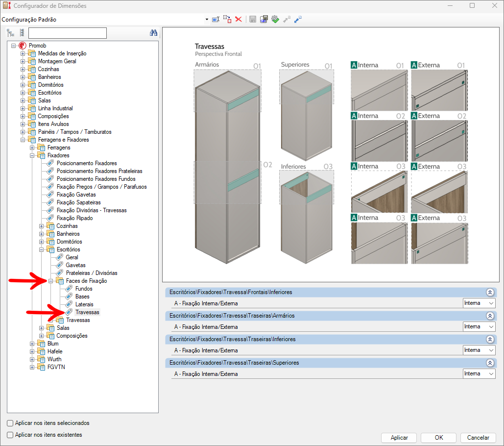Click the binoculars search icon

tap(153, 33)
